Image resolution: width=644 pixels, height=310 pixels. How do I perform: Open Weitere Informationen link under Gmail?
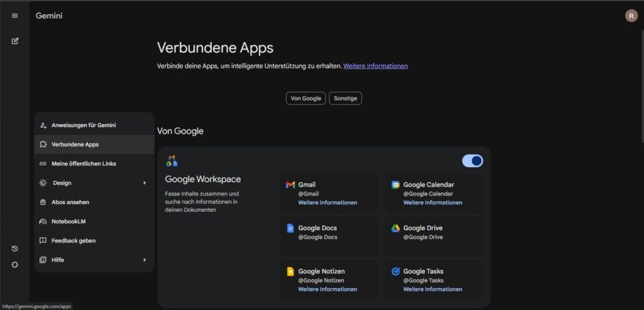(327, 203)
